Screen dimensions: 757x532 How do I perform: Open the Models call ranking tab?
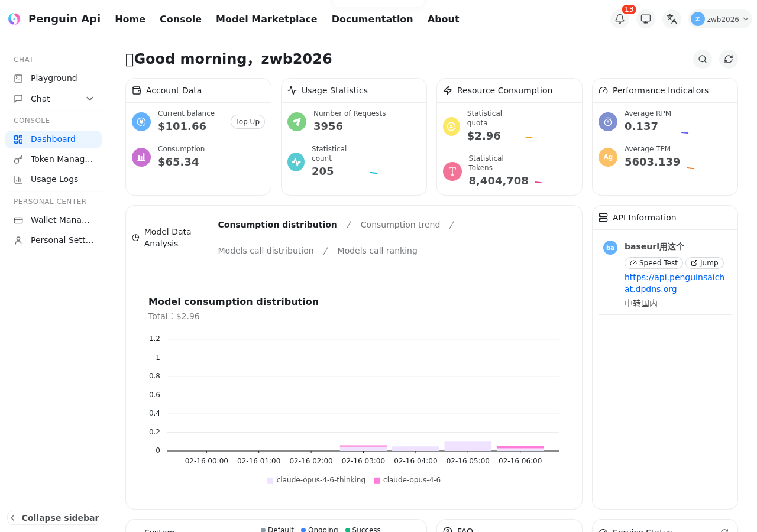(x=377, y=251)
